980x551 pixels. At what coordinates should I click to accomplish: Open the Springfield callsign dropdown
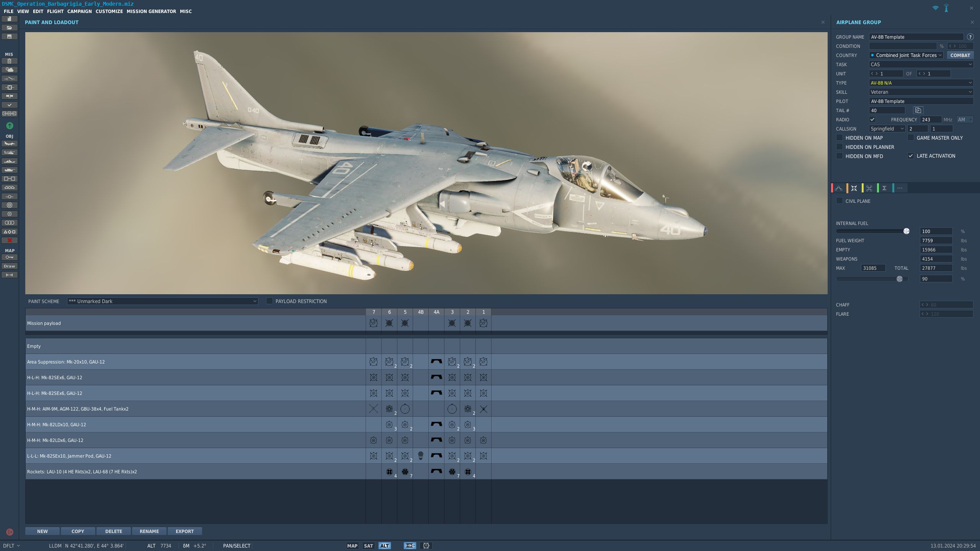(x=887, y=129)
